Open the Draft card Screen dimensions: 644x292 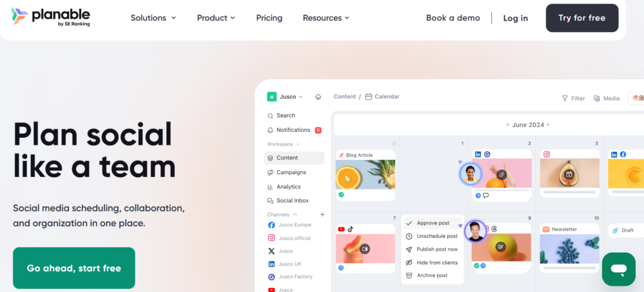(626, 230)
